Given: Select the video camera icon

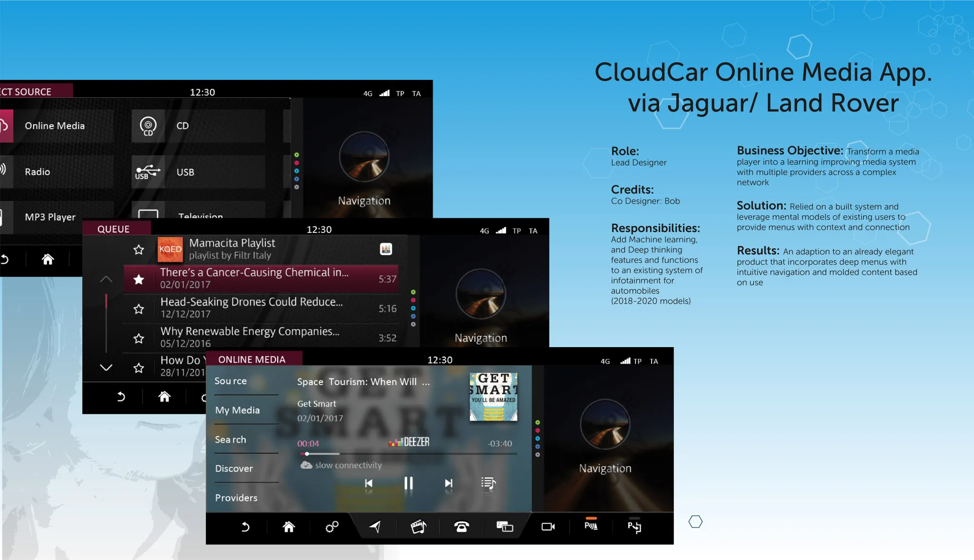Looking at the screenshot, I should coord(549,527).
